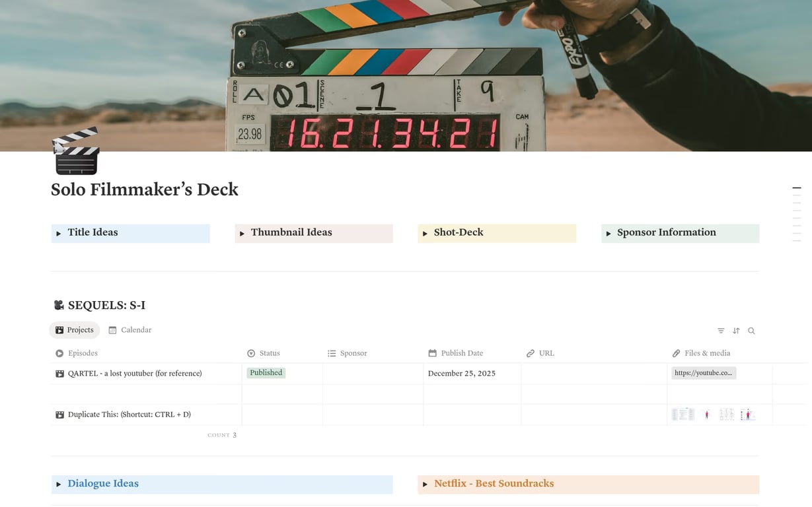Click the URL column link icon
The height and width of the screenshot is (507, 812).
click(531, 353)
